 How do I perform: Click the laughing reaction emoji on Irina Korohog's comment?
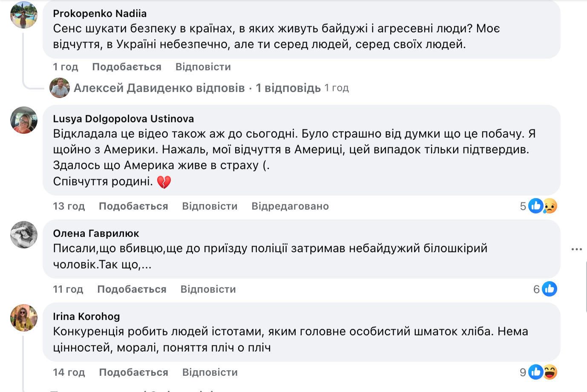550,372
